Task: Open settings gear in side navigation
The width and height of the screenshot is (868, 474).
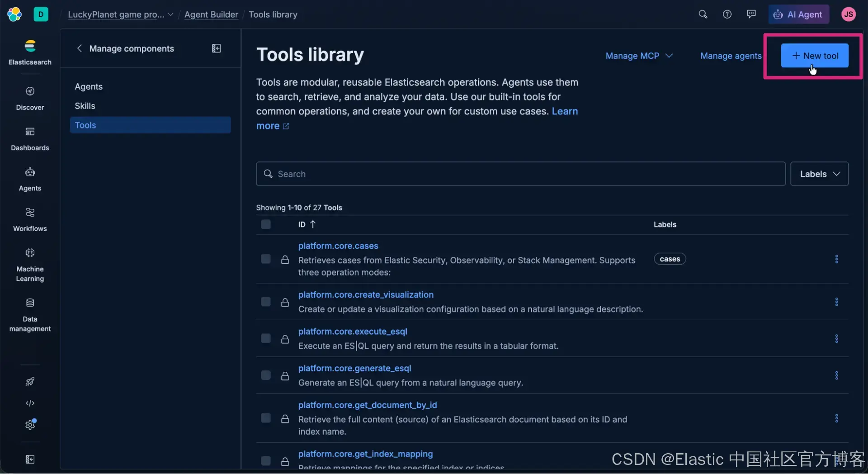Action: tap(30, 425)
